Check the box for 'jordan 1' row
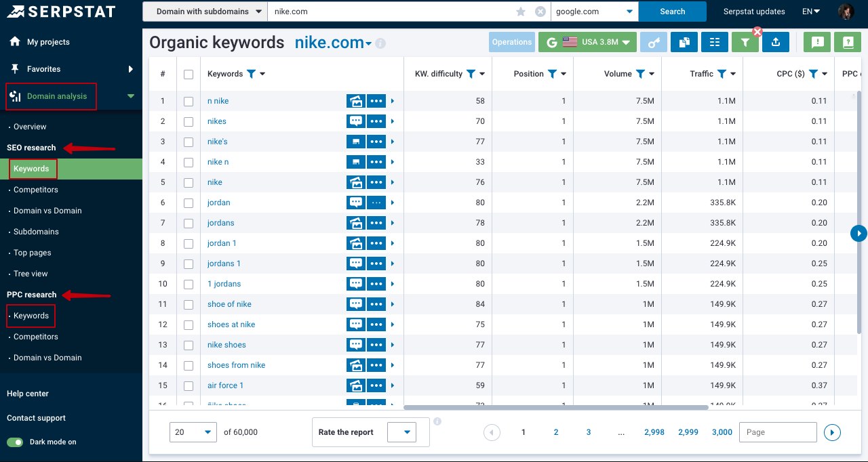The height and width of the screenshot is (462, 868). (x=189, y=243)
